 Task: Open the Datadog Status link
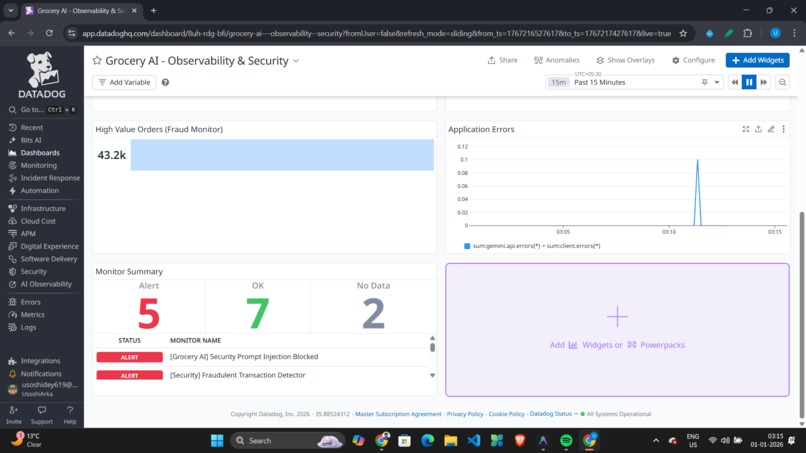[550, 414]
